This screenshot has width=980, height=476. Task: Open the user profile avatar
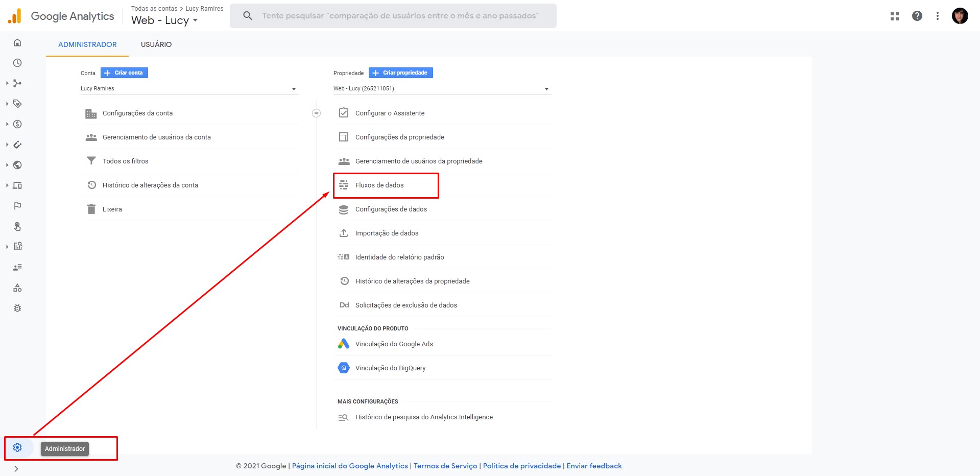(x=960, y=16)
